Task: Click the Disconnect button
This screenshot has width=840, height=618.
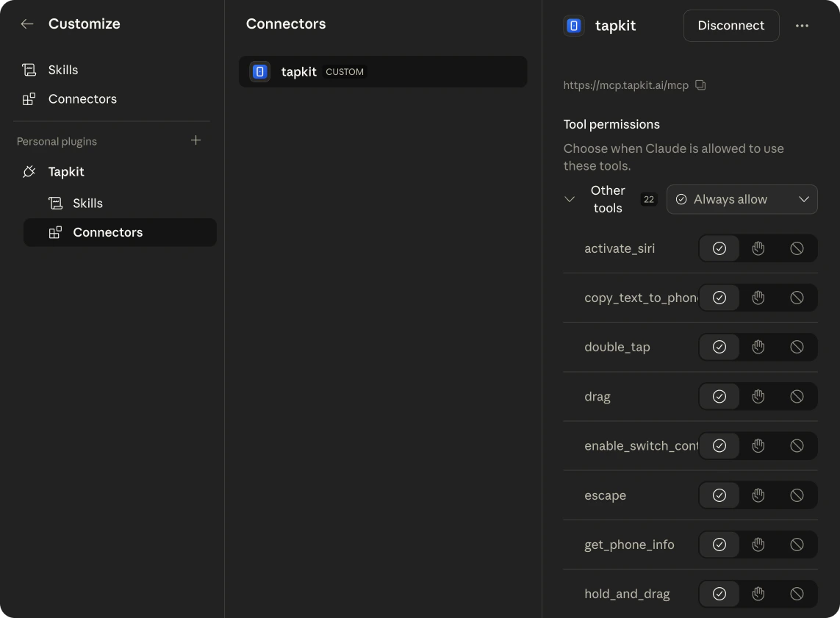Action: coord(730,25)
